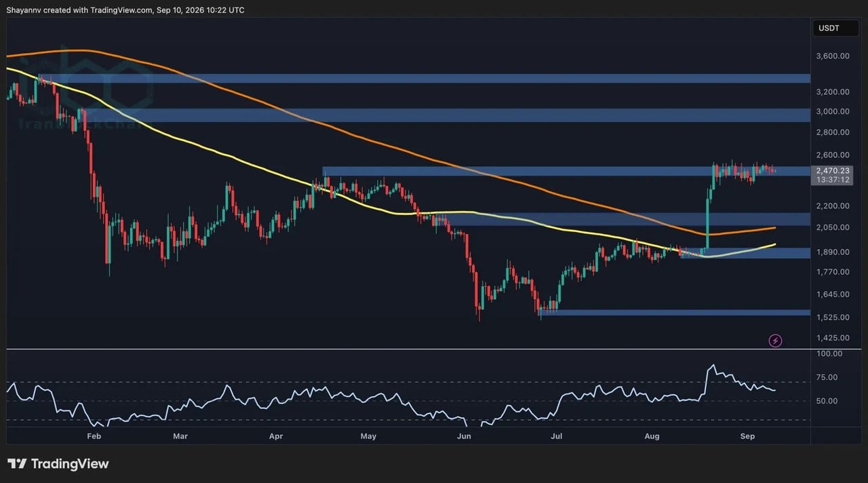The height and width of the screenshot is (483, 868).
Task: Click the purple lightning bolt icon
Action: pos(775,341)
